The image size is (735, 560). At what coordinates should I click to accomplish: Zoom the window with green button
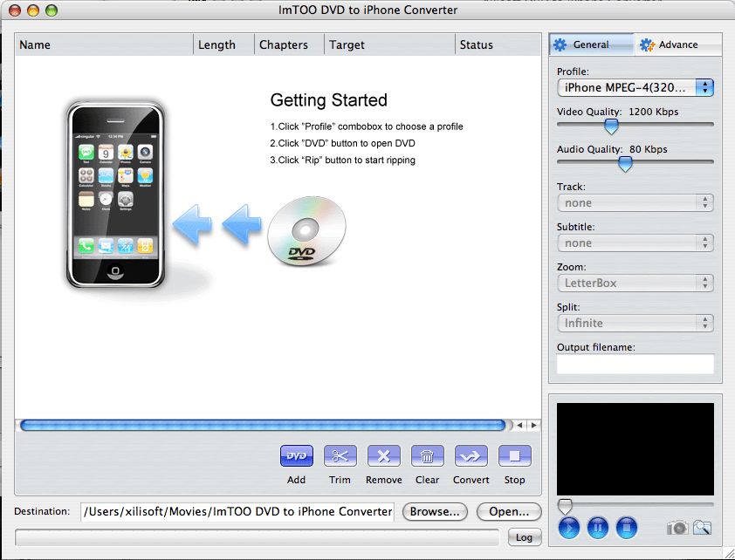[x=52, y=10]
